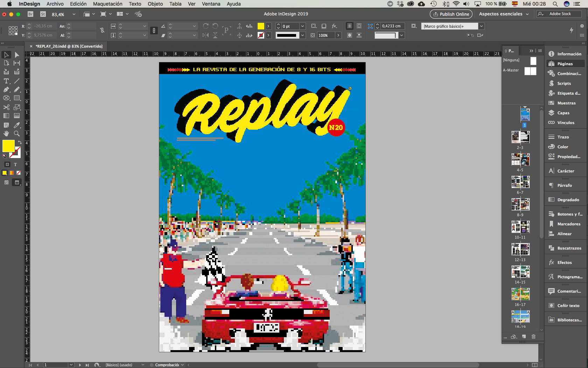Open the Carácter panel

[x=566, y=171]
